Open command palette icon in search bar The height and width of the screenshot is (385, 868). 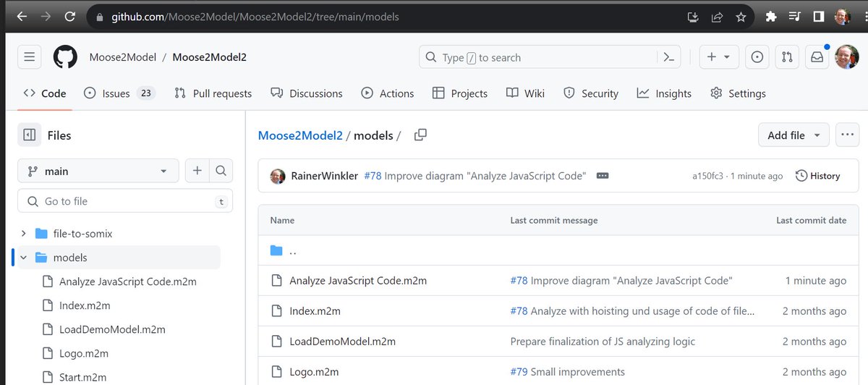point(669,57)
